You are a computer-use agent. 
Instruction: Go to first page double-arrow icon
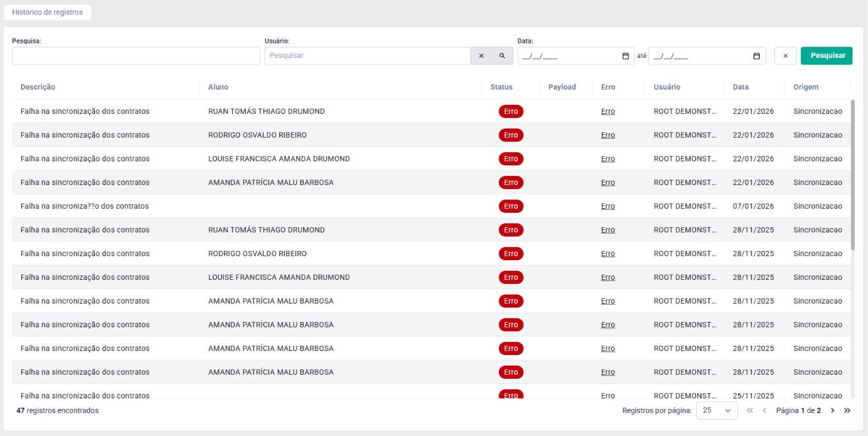(749, 410)
